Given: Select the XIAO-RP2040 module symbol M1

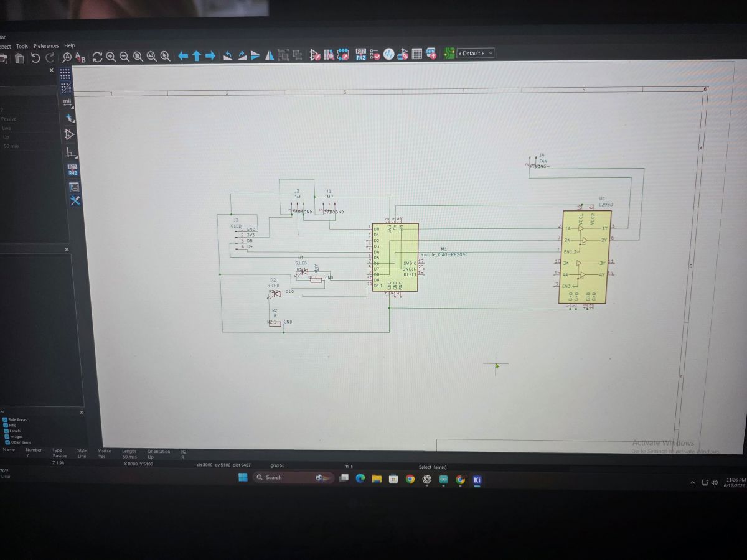Looking at the screenshot, I should 395,257.
